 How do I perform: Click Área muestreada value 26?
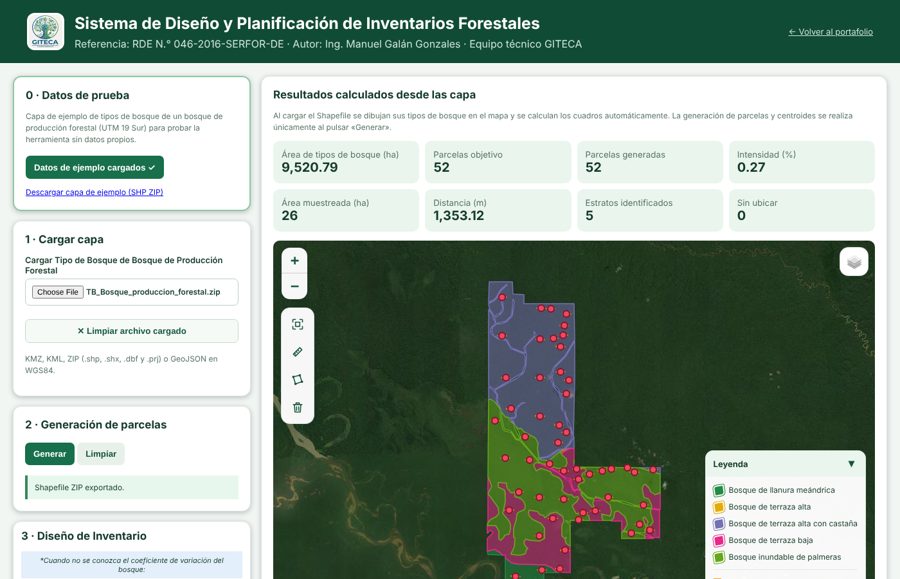tap(289, 216)
